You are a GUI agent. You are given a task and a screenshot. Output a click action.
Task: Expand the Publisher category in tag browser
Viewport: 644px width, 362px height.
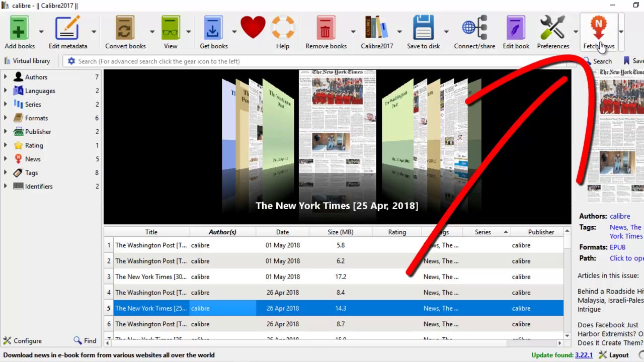[6, 131]
